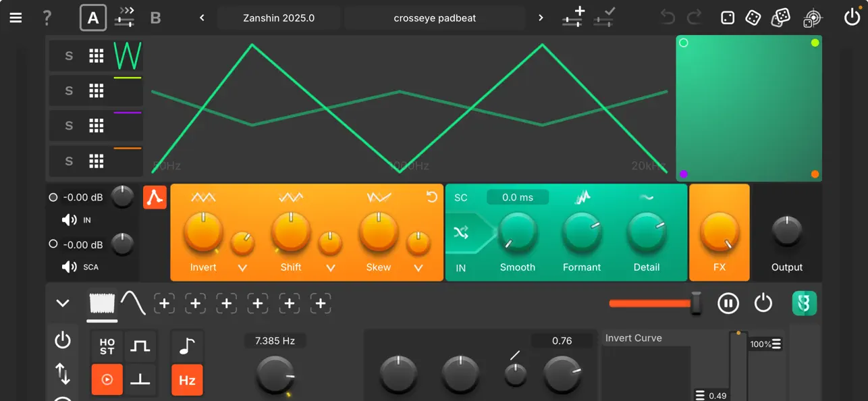Open grid icon in the purple line row

point(97,126)
